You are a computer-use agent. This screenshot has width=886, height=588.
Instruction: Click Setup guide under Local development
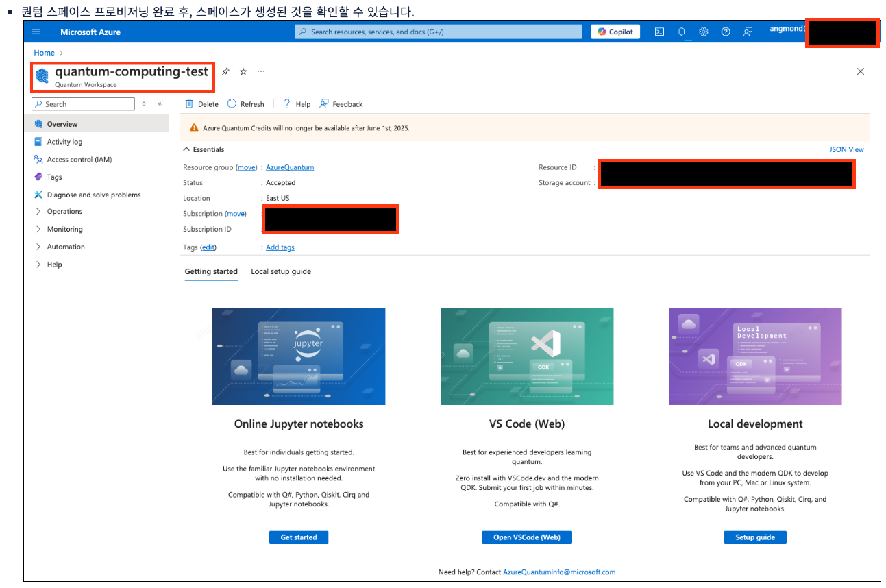[755, 537]
